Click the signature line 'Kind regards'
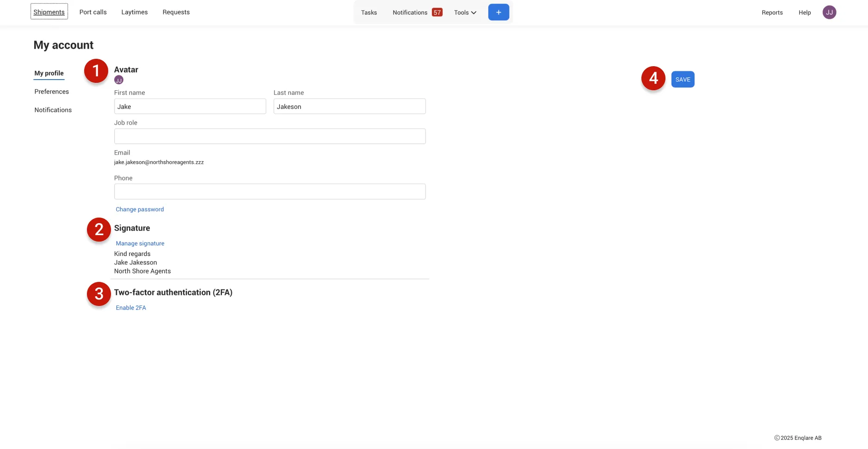 (132, 254)
